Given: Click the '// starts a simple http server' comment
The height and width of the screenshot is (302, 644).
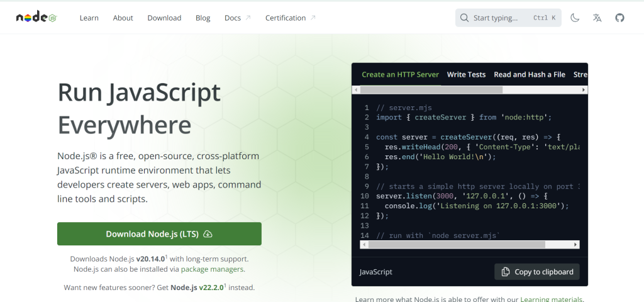Looking at the screenshot, I should pyautogui.click(x=478, y=186).
